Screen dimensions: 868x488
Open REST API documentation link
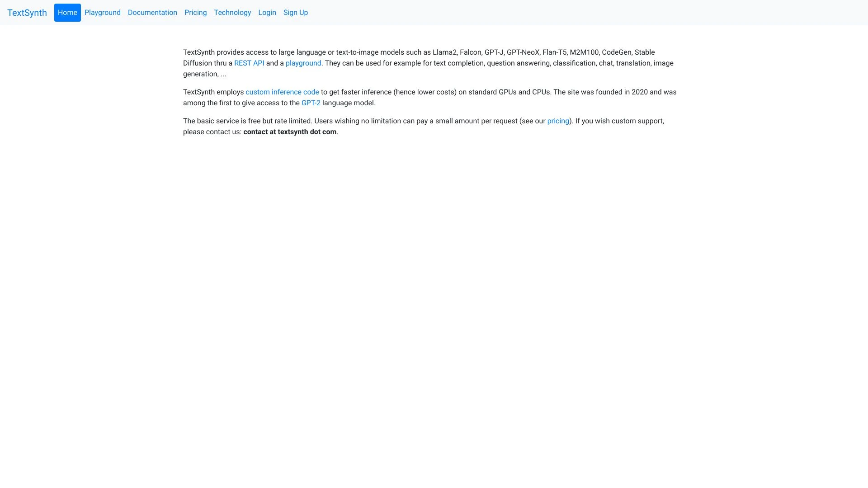tap(249, 62)
